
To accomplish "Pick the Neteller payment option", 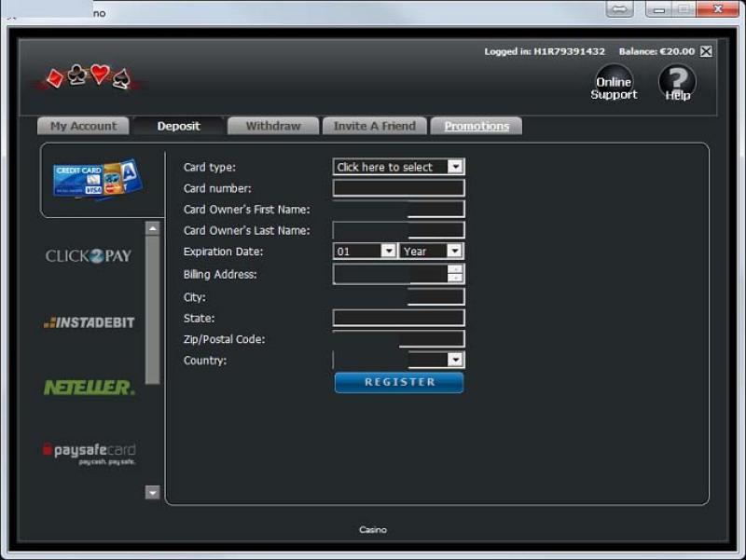I will 90,387.
